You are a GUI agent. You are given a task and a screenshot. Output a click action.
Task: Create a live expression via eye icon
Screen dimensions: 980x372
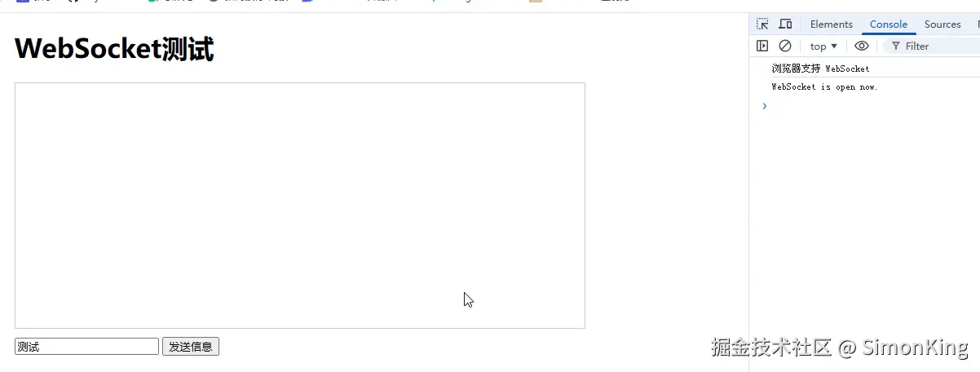[862, 46]
